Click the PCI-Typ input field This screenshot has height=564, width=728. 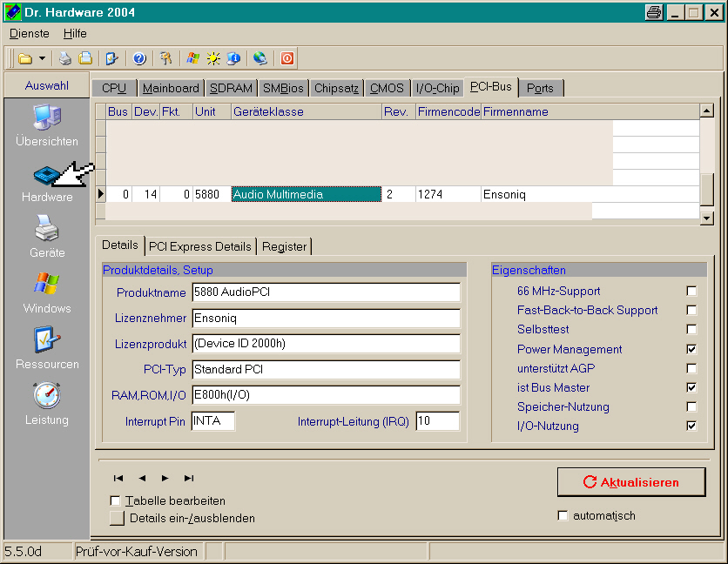pyautogui.click(x=326, y=370)
